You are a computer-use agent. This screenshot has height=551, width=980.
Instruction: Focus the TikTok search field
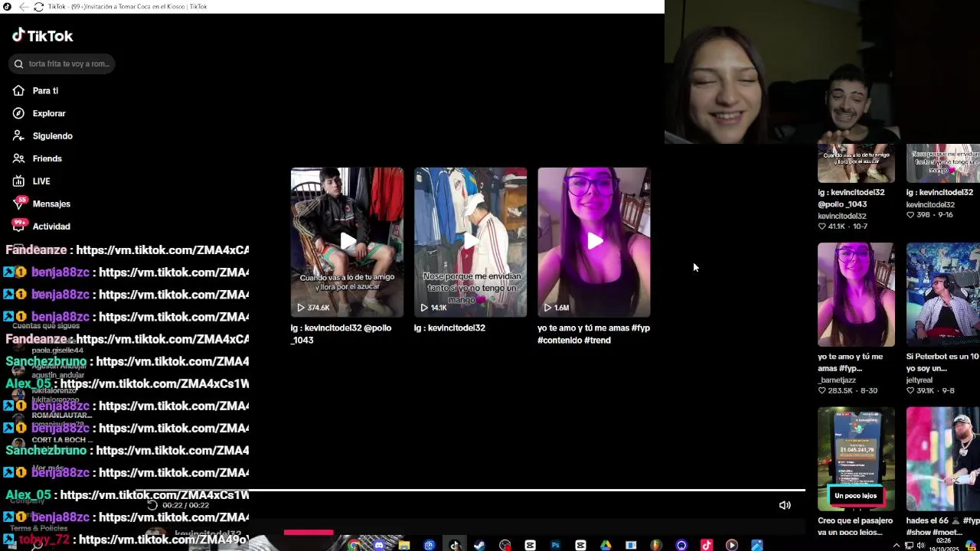(63, 64)
